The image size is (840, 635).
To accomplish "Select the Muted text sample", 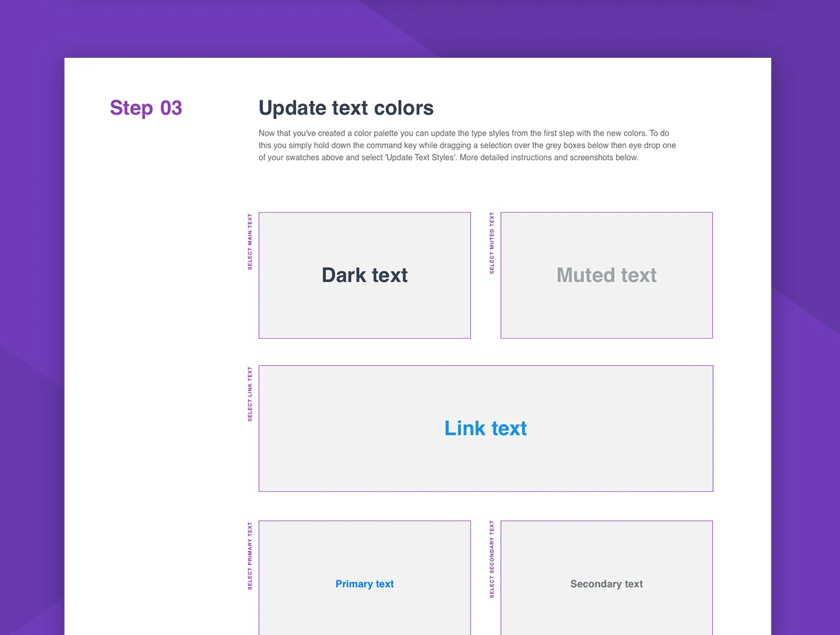I will point(607,275).
